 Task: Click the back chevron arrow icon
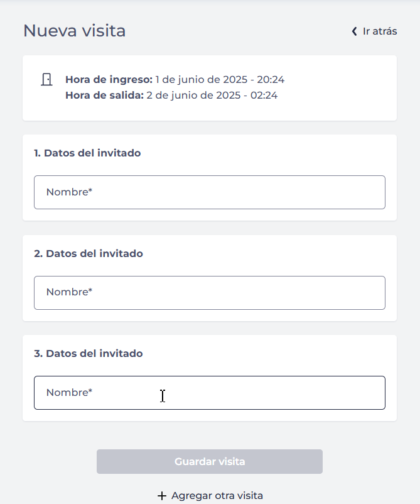354,31
